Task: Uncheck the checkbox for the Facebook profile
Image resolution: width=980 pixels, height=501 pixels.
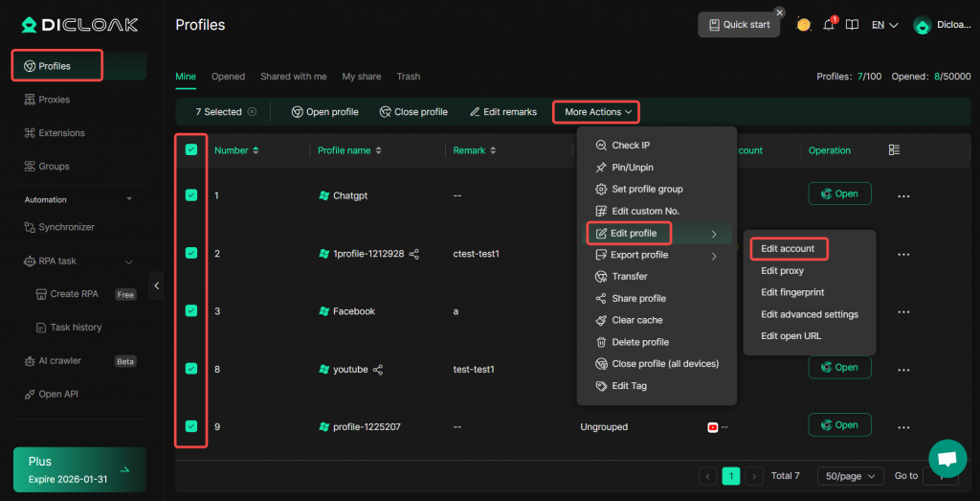Action: (x=191, y=310)
